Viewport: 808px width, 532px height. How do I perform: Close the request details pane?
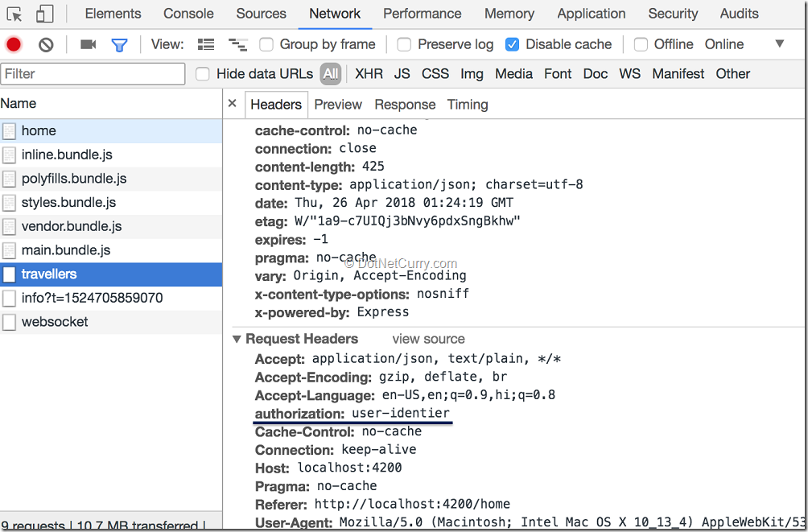tap(233, 103)
